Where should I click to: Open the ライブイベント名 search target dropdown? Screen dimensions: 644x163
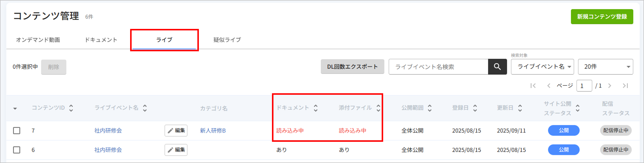(x=542, y=67)
